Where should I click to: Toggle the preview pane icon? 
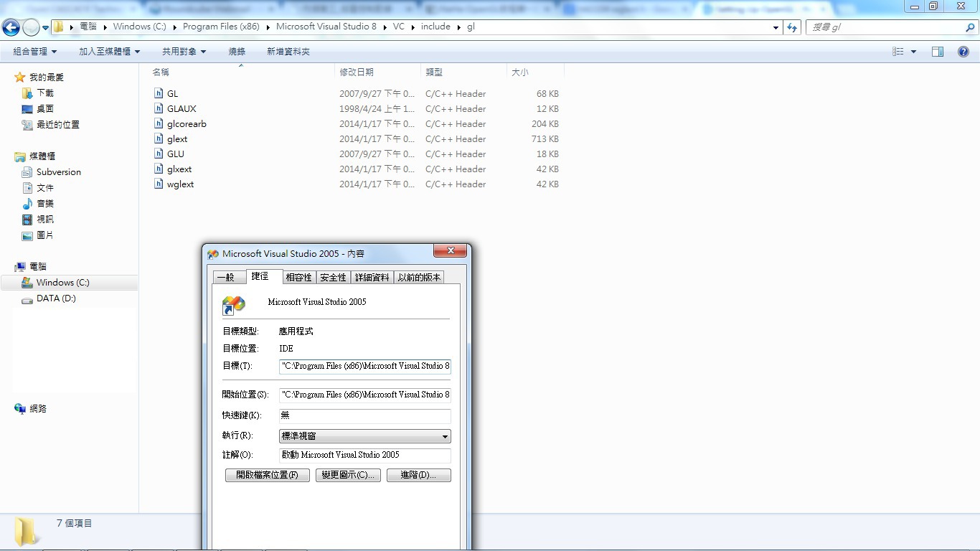[938, 52]
